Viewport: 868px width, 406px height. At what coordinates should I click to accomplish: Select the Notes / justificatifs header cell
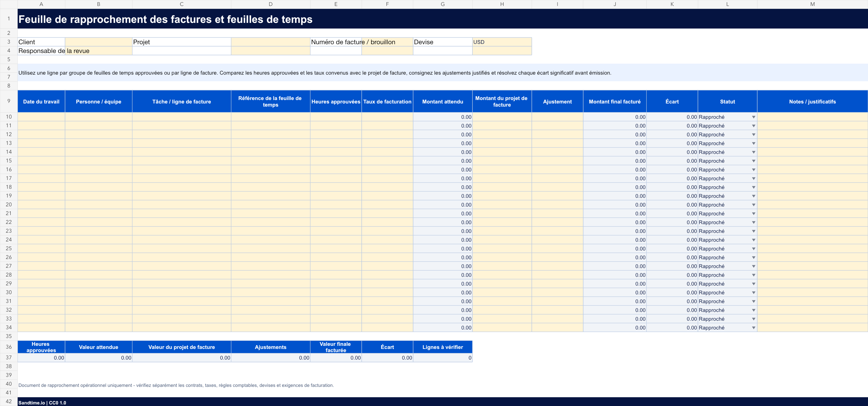[812, 101]
